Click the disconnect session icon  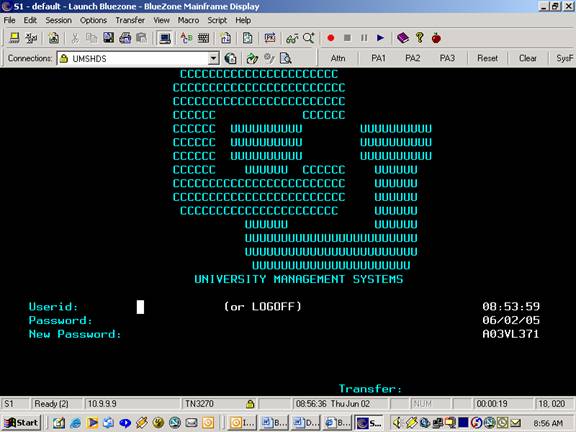point(31,38)
